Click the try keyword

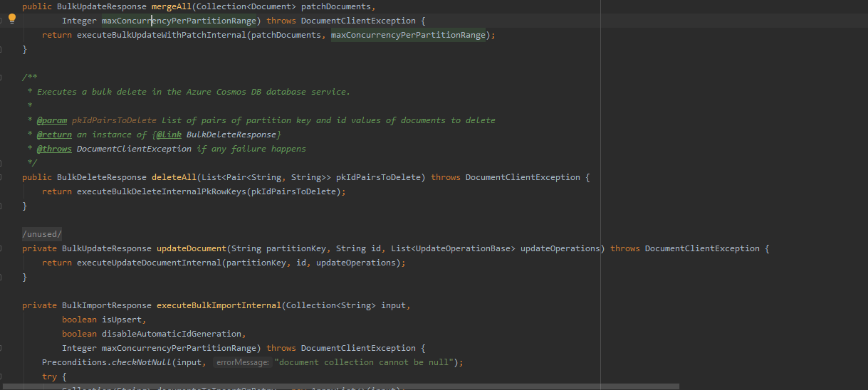(49, 376)
